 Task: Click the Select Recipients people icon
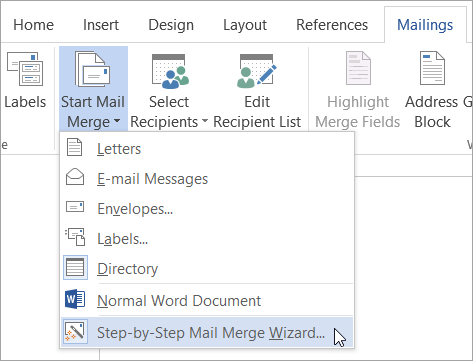coord(170,71)
